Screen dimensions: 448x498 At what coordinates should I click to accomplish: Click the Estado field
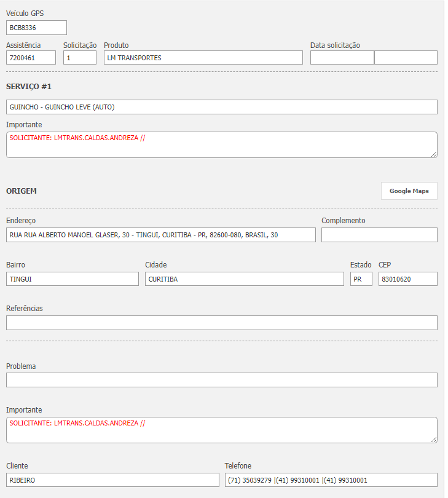(x=361, y=279)
